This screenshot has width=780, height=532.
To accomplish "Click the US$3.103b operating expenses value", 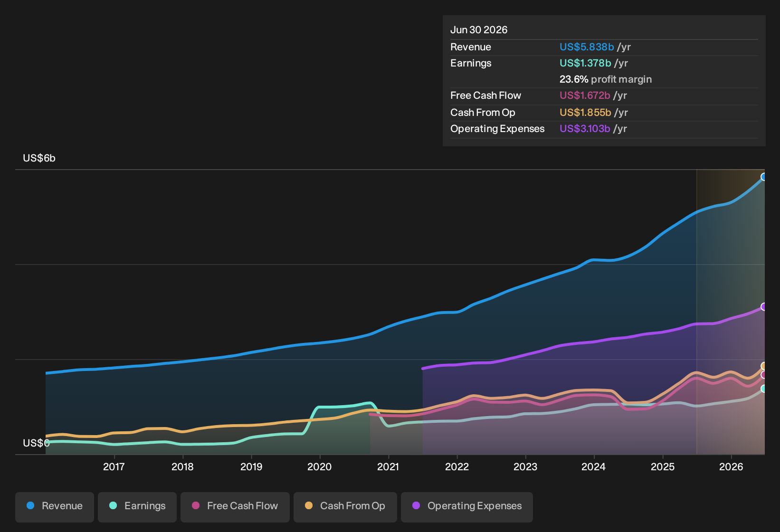I will pyautogui.click(x=585, y=129).
